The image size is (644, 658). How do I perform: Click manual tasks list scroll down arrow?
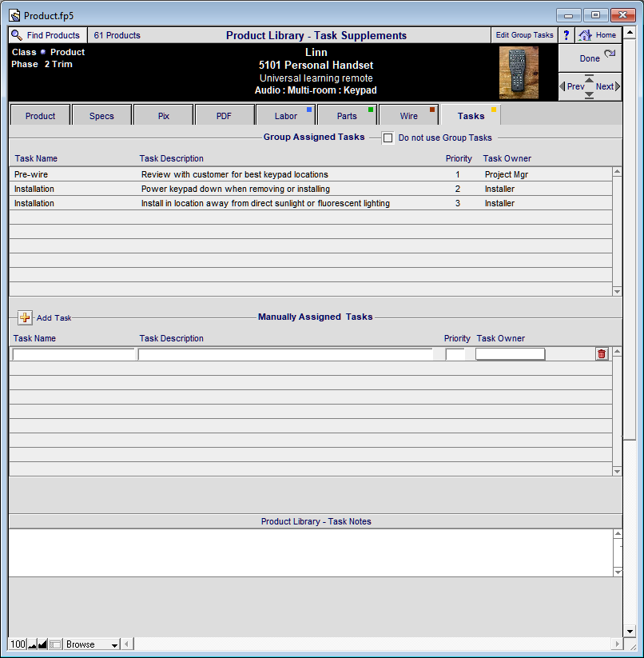pyautogui.click(x=617, y=471)
